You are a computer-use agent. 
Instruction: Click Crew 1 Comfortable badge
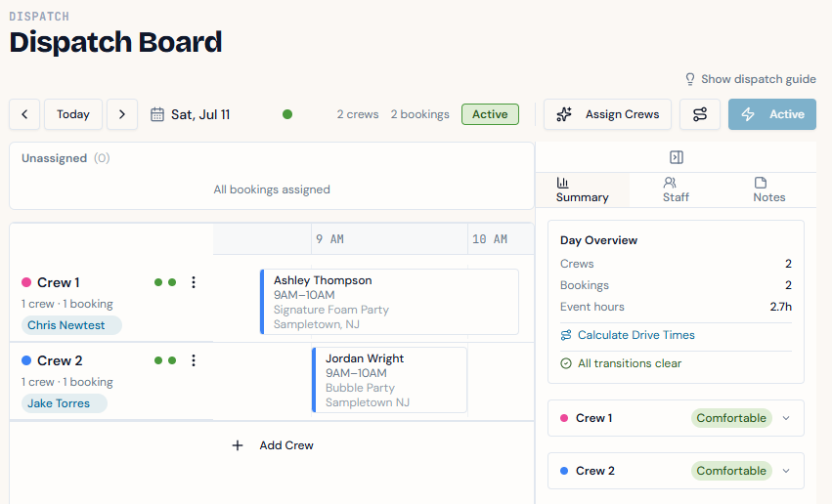point(731,418)
